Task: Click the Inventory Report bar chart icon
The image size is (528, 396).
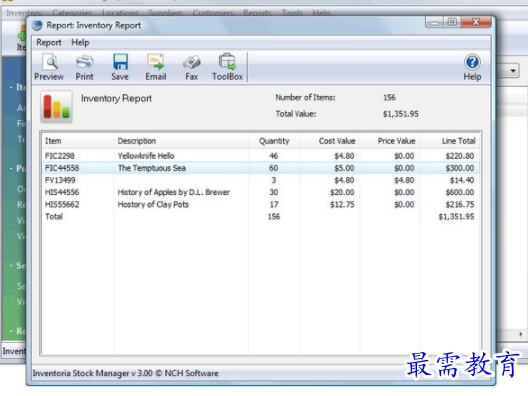Action: click(x=56, y=107)
